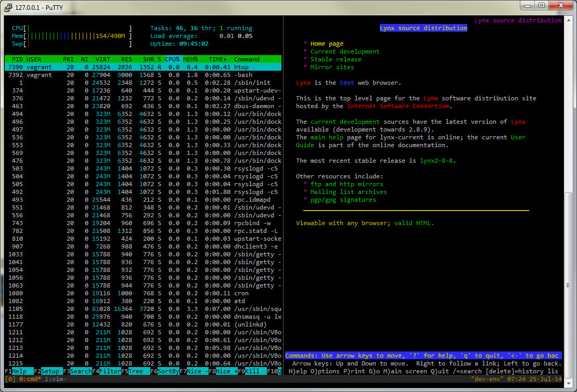Sort by the VIRT column header

click(x=102, y=59)
